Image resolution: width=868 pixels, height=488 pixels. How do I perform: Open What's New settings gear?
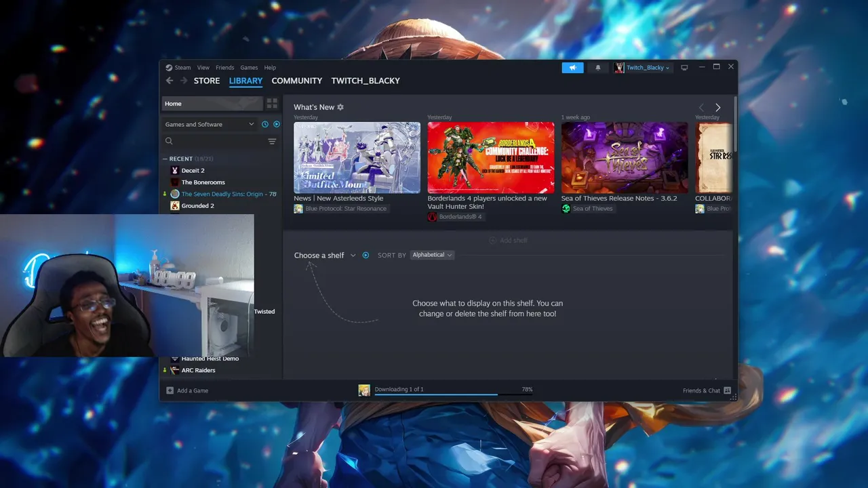point(340,107)
